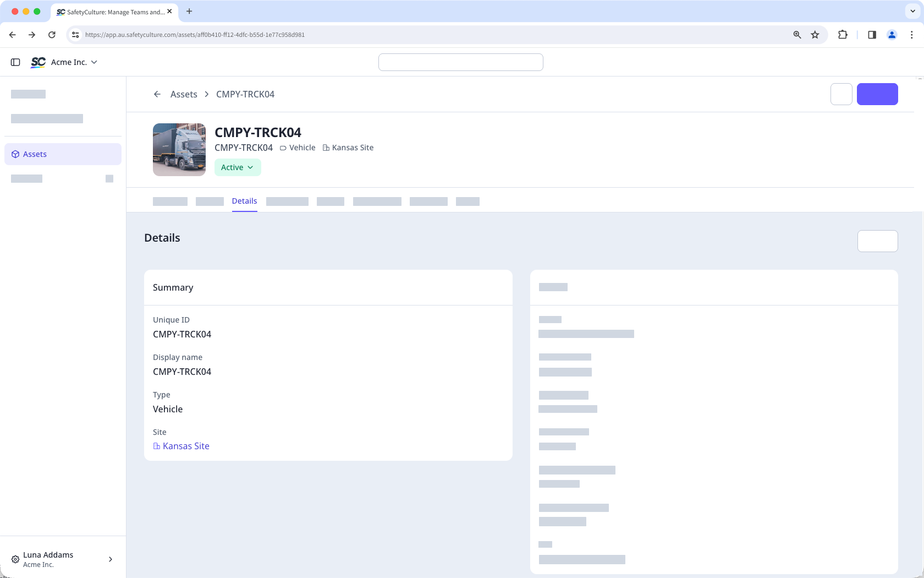Viewport: 924px width, 578px height.
Task: Open the Acme Inc. organization switcher
Action: coord(74,62)
